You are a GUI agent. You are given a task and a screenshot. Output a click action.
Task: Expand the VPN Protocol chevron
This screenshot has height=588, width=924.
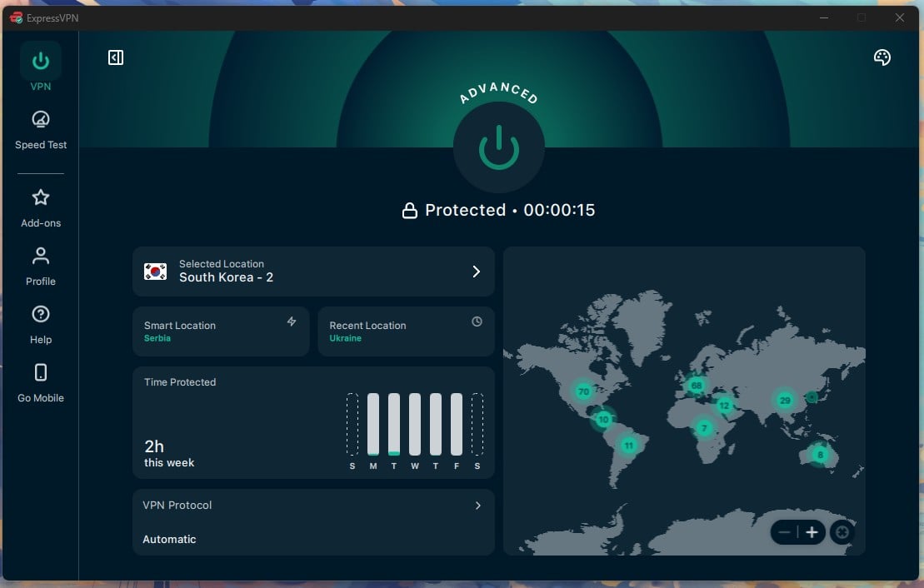click(x=478, y=506)
